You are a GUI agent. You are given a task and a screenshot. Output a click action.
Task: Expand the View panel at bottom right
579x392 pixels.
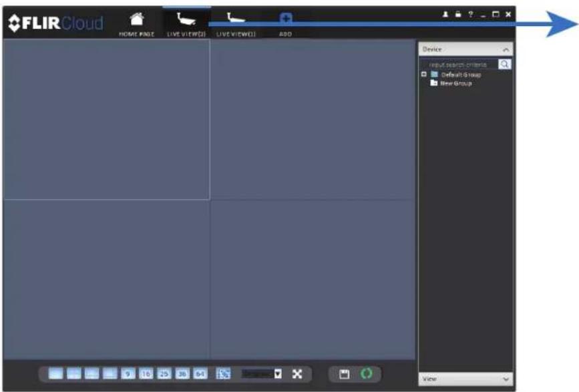tap(465, 379)
